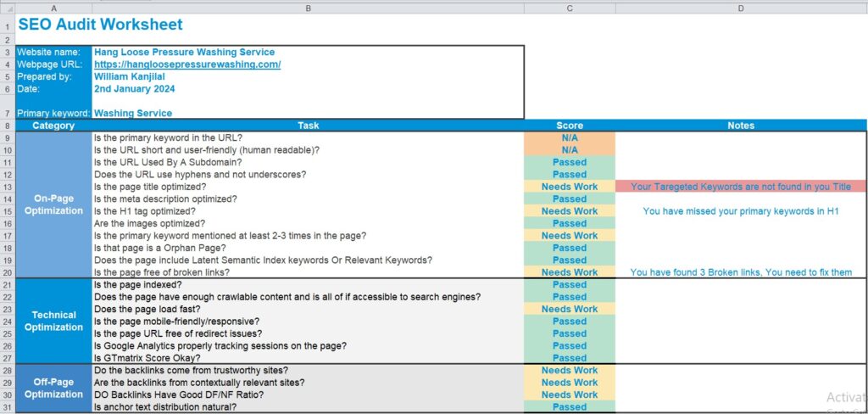Select row 20 header
The width and height of the screenshot is (868, 414).
(x=8, y=272)
